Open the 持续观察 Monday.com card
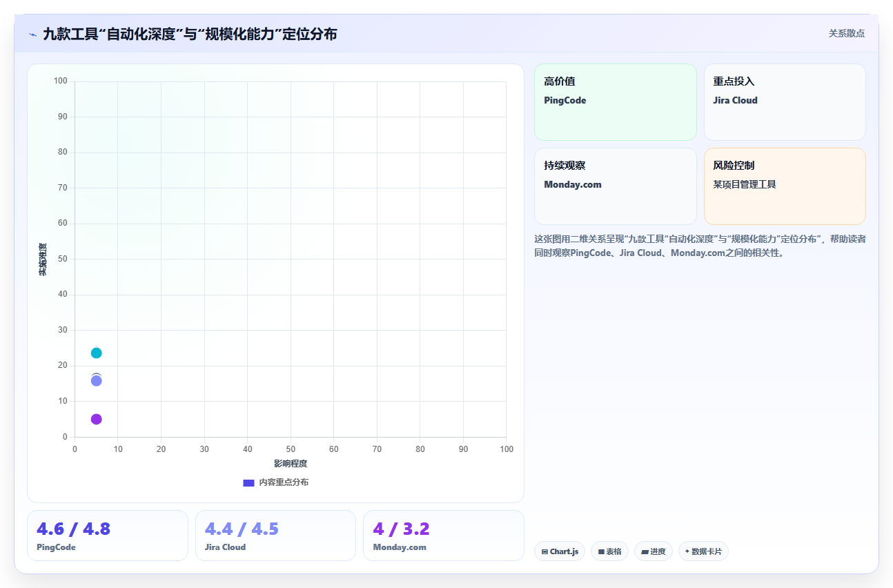 615,186
